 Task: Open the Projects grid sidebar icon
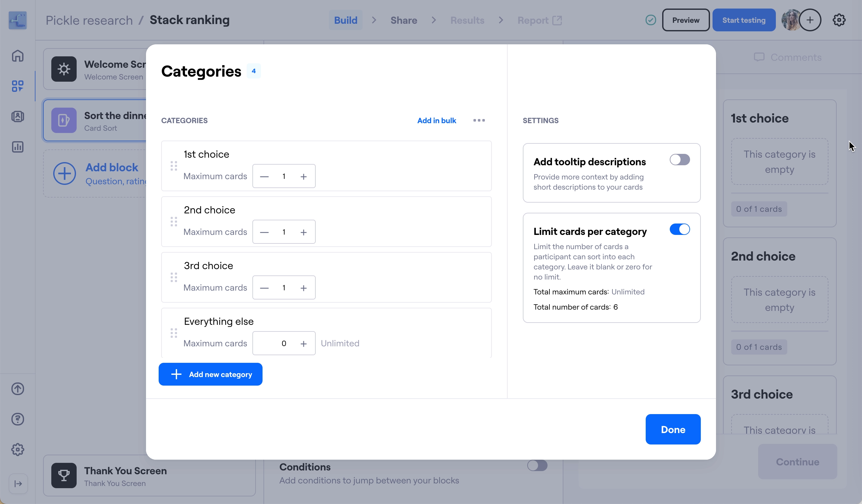point(18,86)
